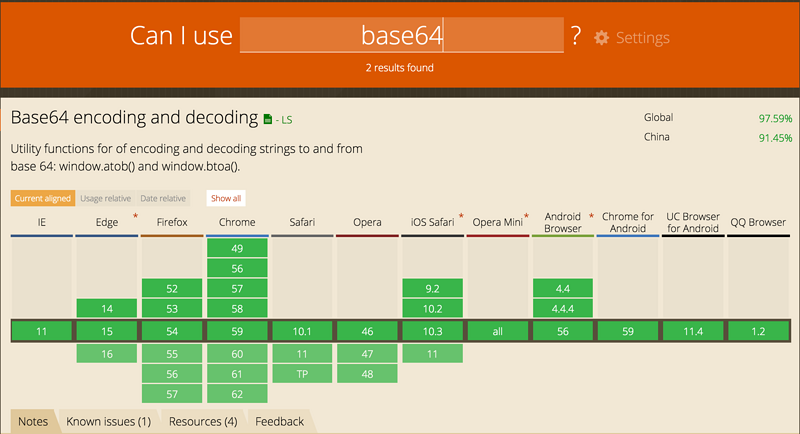Viewport: 800px width, 434px height.
Task: Select the Opera column header
Action: click(x=367, y=222)
